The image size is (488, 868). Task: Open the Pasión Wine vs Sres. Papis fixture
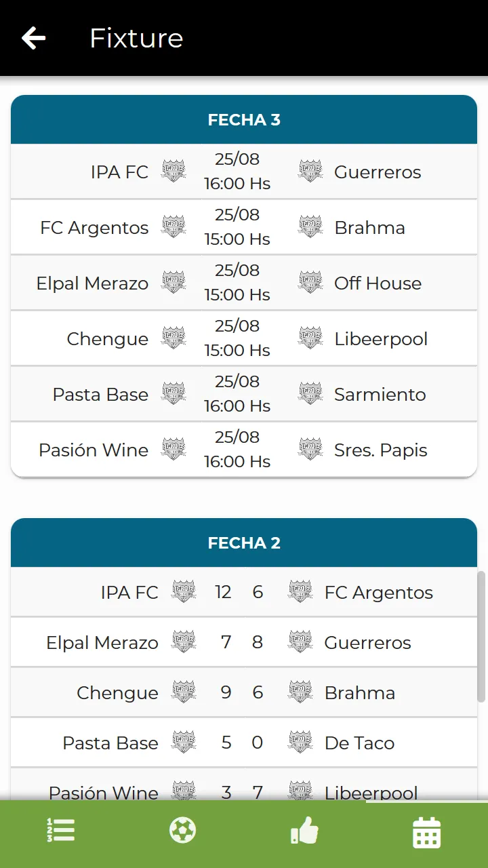244,450
